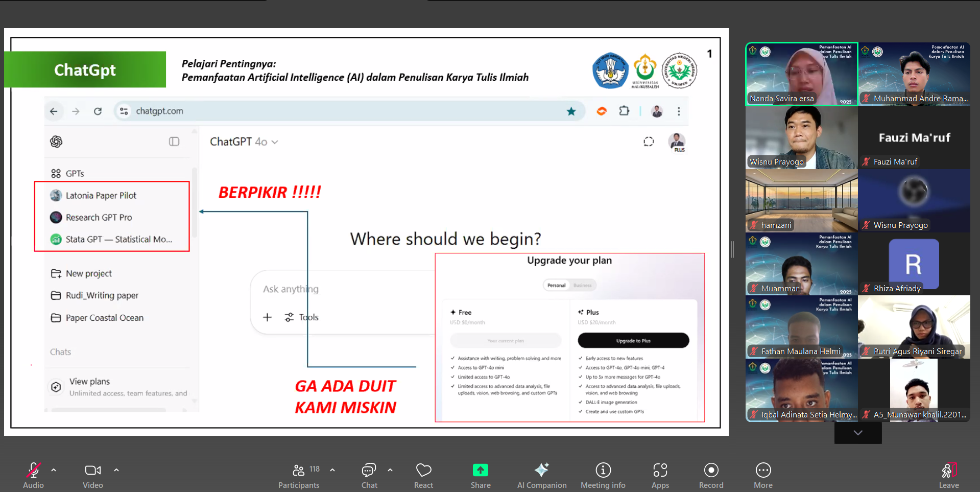This screenshot has width=980, height=492.
Task: Click the gallery panel divider handle
Action: point(732,249)
